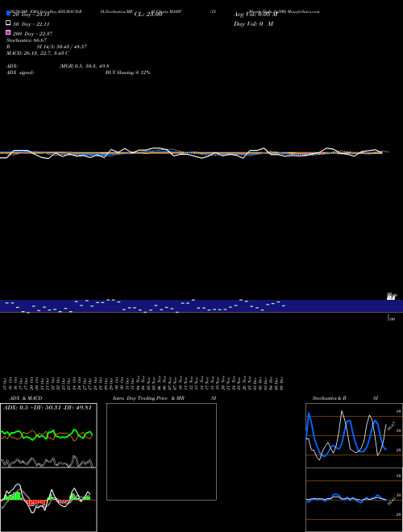This screenshot has width=403, height=532.
Task: Click the MACD histogram chart panel
Action: pos(48,500)
